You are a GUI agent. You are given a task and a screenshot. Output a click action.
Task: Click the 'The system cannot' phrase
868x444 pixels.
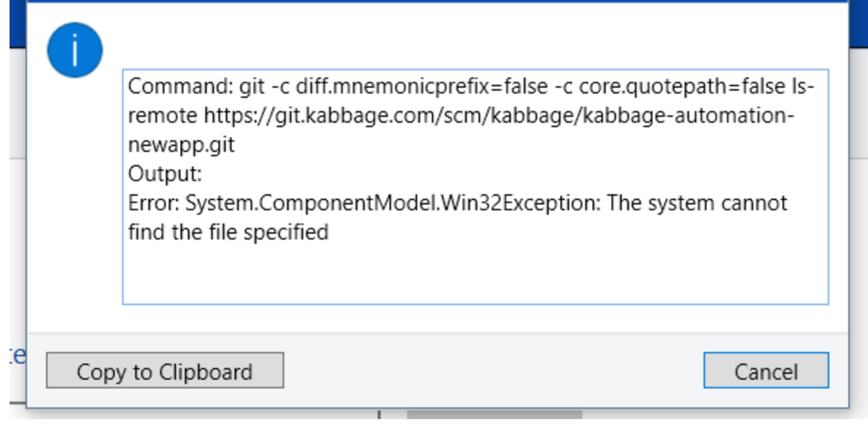coord(697,203)
